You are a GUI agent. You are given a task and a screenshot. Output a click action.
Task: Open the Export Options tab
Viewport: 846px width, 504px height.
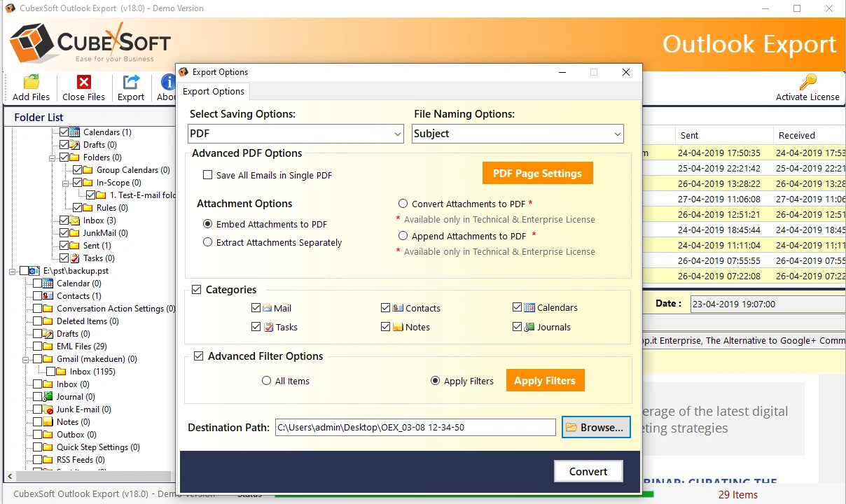click(214, 91)
